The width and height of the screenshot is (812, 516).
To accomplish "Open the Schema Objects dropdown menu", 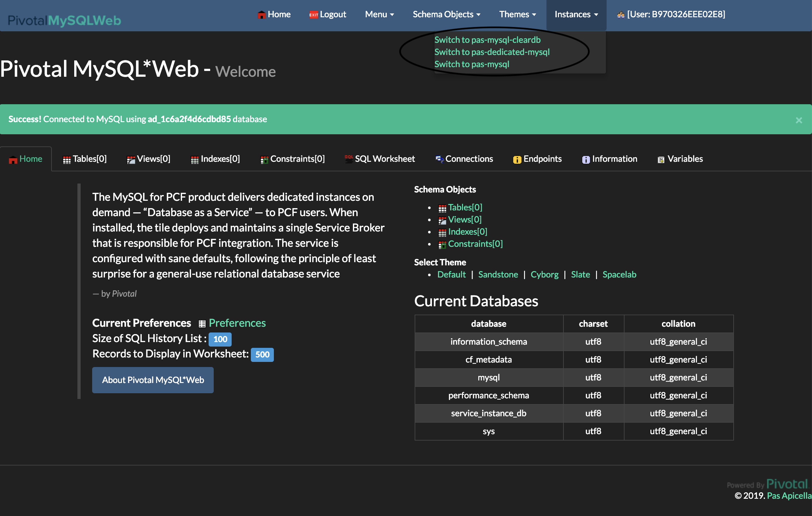I will pyautogui.click(x=446, y=14).
